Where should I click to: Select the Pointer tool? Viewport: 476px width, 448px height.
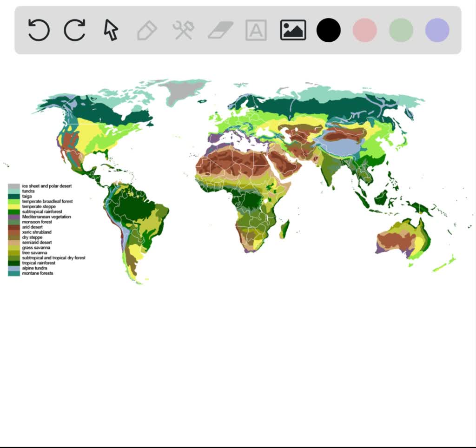110,29
